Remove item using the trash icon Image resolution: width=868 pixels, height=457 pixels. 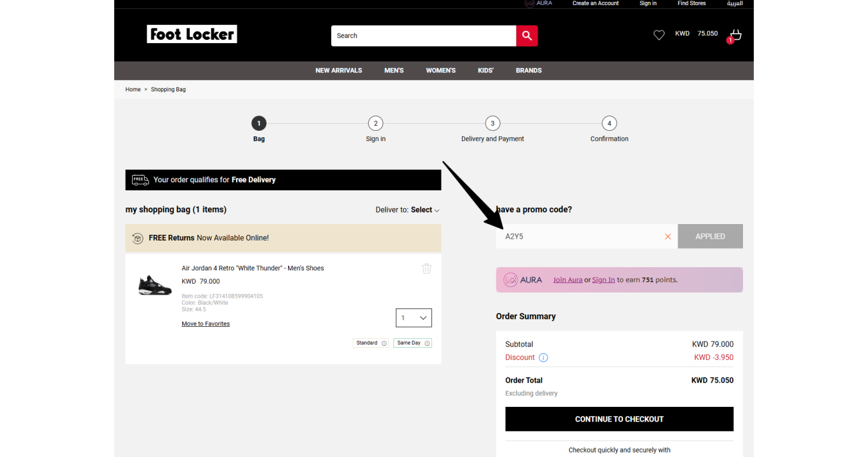tap(427, 268)
